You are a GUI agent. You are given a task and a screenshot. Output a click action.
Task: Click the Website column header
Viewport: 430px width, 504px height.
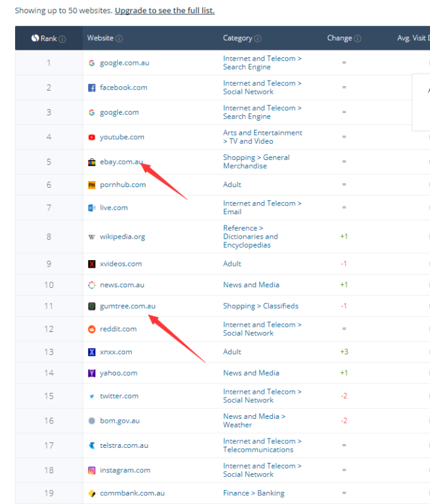pyautogui.click(x=100, y=38)
